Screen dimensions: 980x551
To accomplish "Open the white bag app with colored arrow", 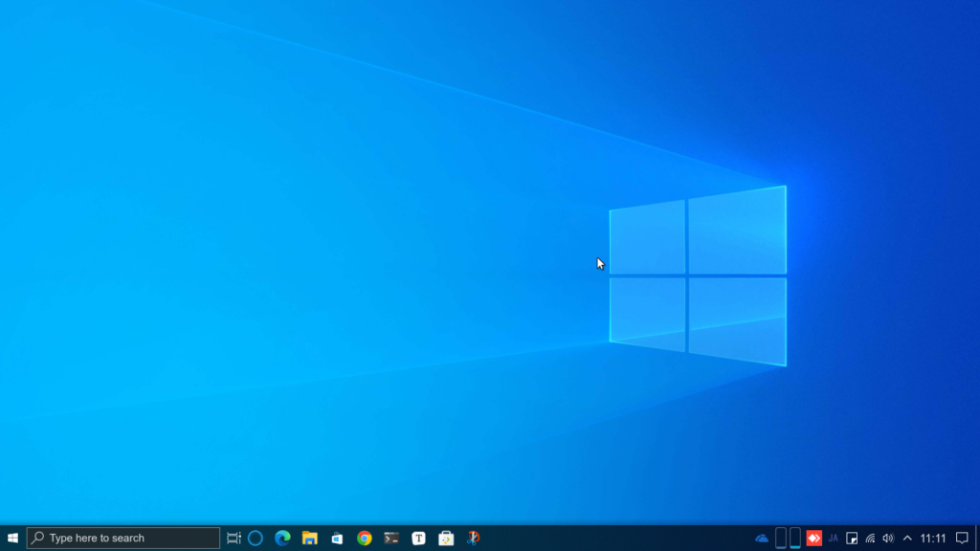I will 446,538.
